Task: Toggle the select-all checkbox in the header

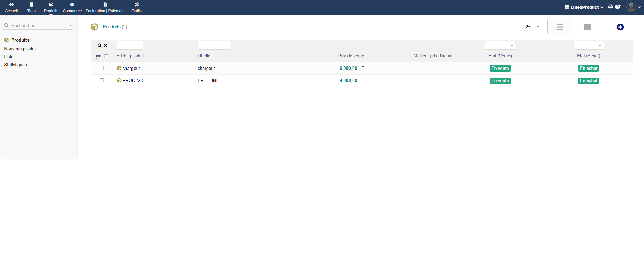Action: point(106,56)
